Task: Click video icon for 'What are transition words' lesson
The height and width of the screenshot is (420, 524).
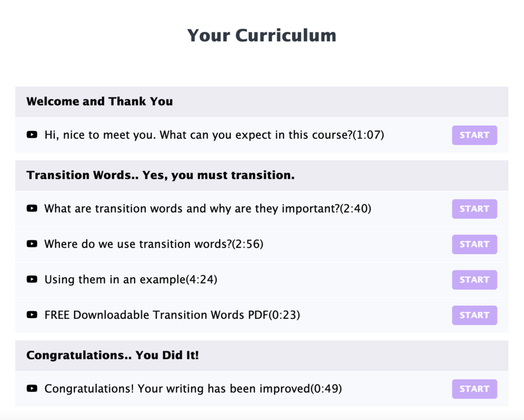Action: tap(32, 209)
